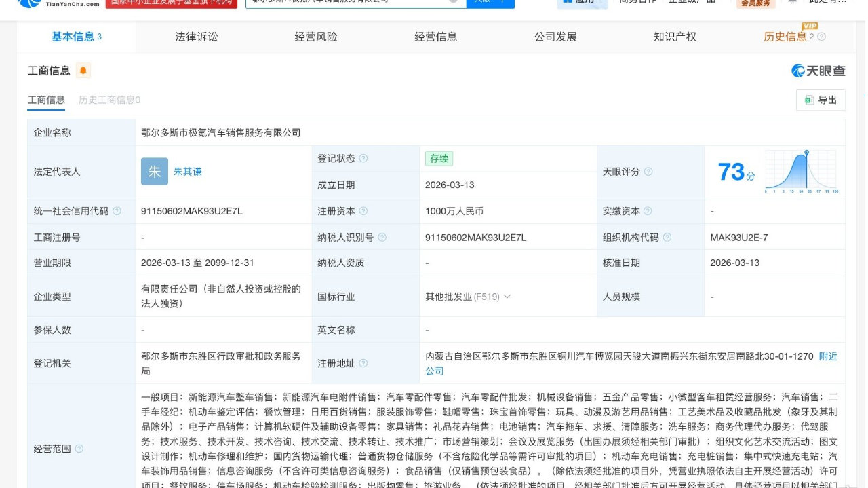Open legal representative 朱其谦 profile link

coord(188,172)
